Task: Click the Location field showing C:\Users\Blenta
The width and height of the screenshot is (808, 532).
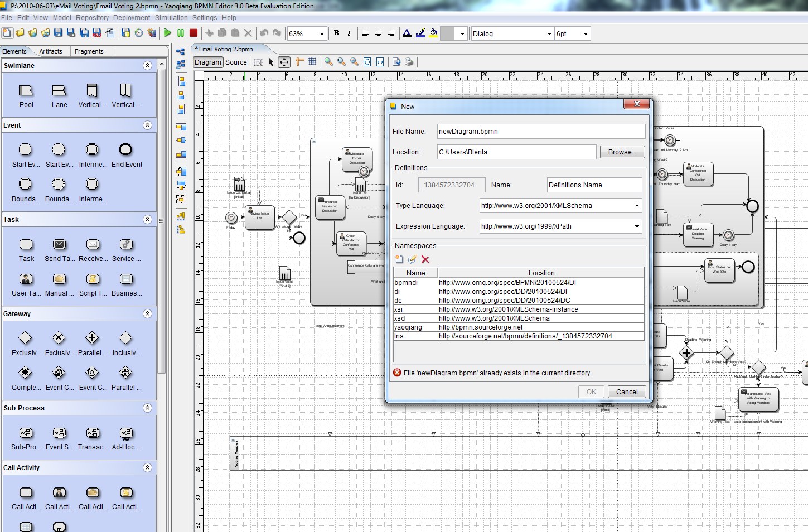Action: (516, 152)
